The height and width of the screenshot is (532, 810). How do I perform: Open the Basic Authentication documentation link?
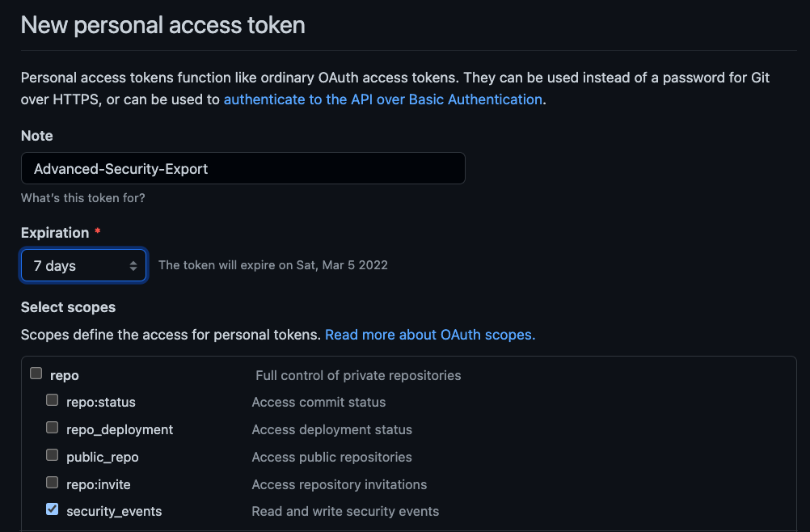(383, 99)
